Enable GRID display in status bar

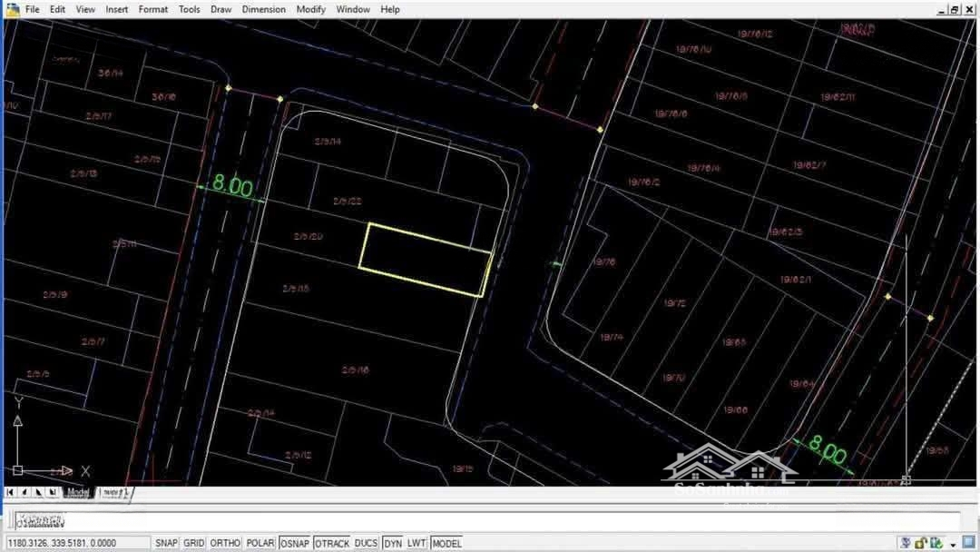click(194, 543)
